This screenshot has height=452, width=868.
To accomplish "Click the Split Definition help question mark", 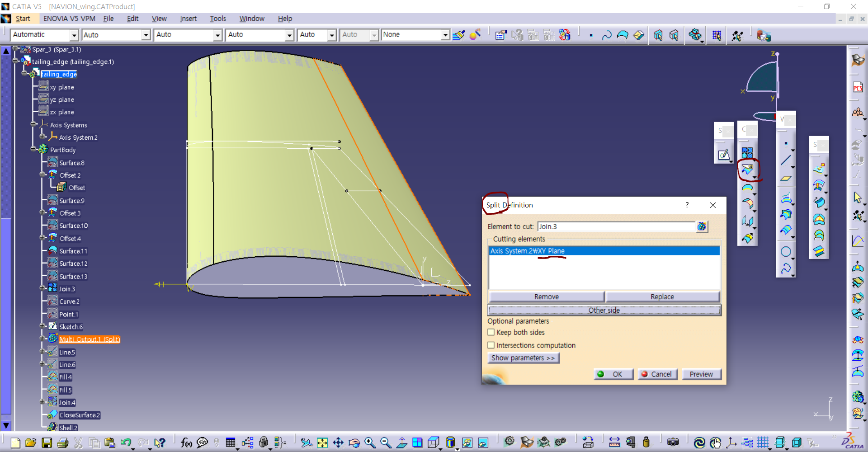I will coord(687,205).
